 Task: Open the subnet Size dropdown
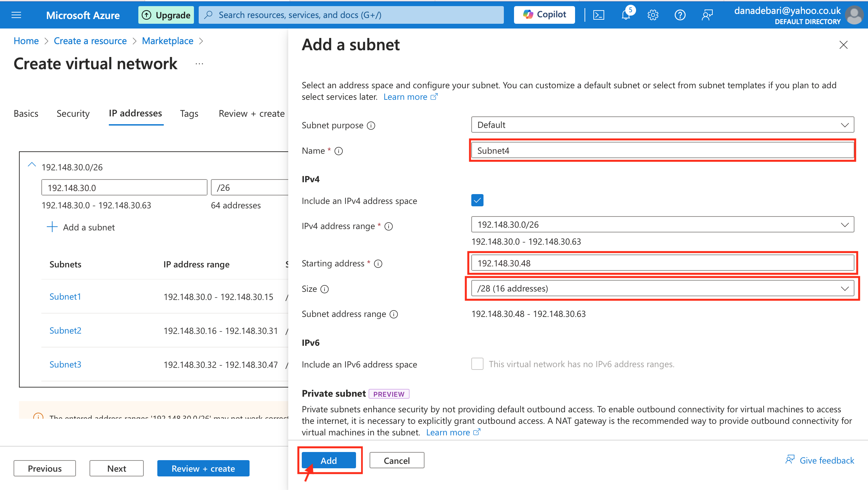(662, 288)
